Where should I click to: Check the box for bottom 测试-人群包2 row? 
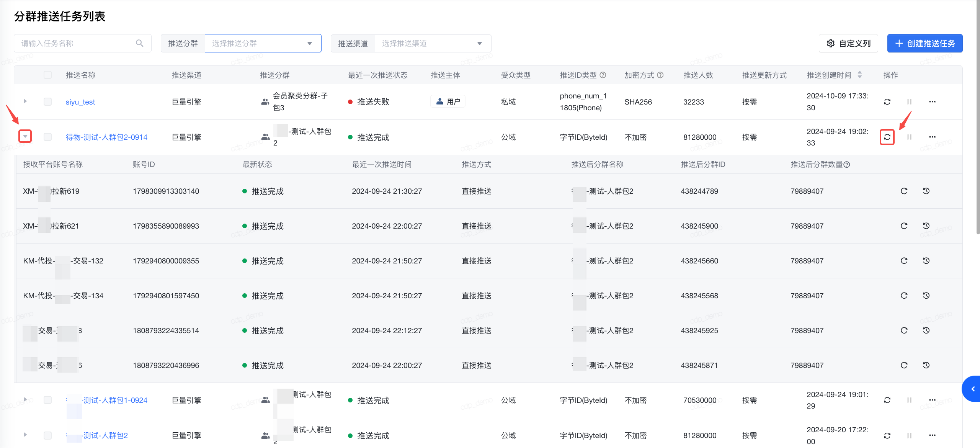click(x=47, y=435)
